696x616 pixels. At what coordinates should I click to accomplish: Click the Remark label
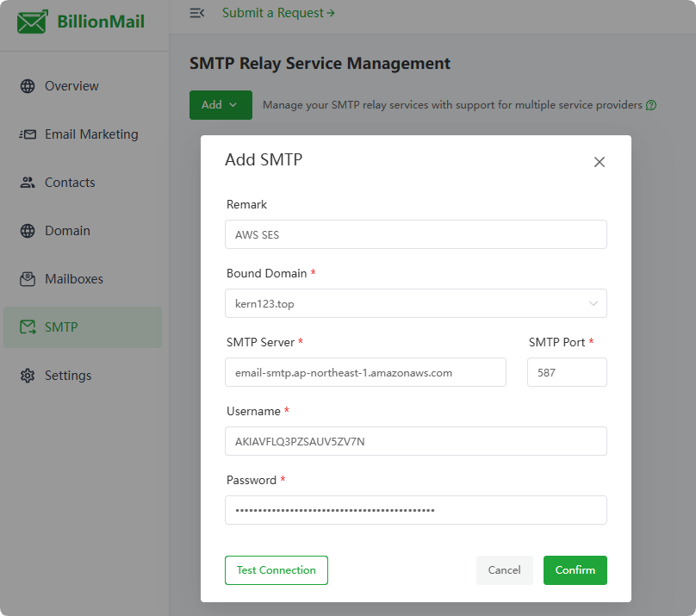tap(247, 204)
